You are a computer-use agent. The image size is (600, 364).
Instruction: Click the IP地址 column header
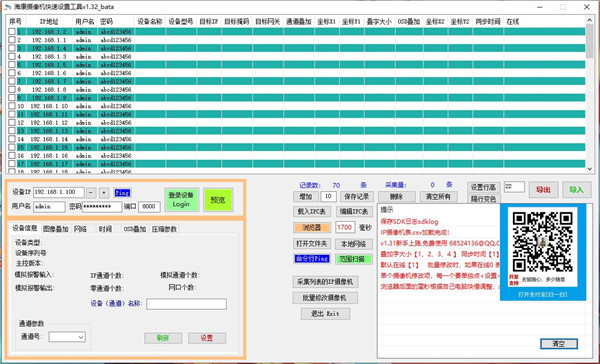(x=49, y=22)
